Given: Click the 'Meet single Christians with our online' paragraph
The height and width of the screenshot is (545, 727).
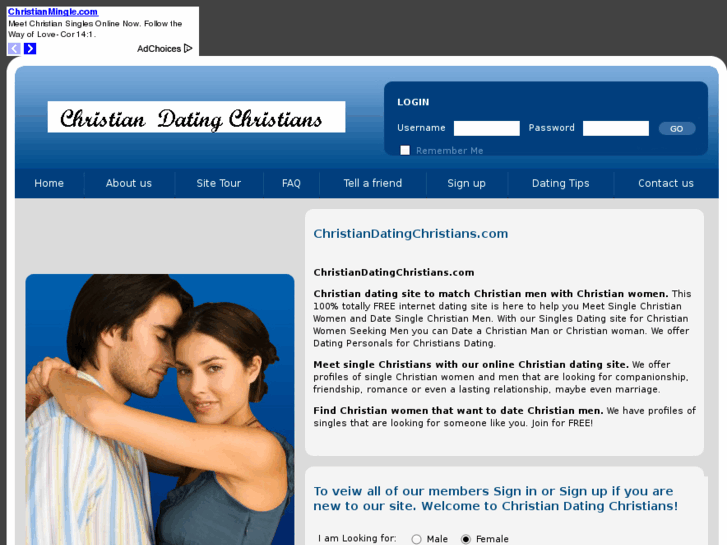Looking at the screenshot, I should click(x=501, y=377).
